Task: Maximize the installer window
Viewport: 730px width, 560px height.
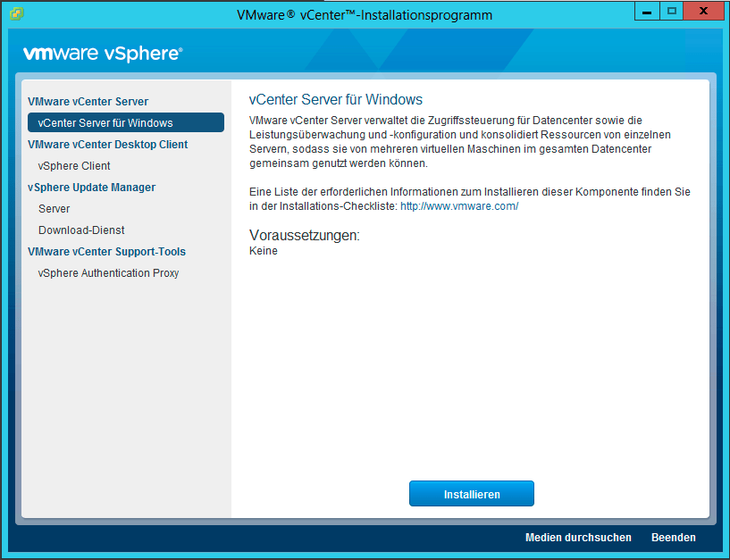Action: click(x=671, y=12)
